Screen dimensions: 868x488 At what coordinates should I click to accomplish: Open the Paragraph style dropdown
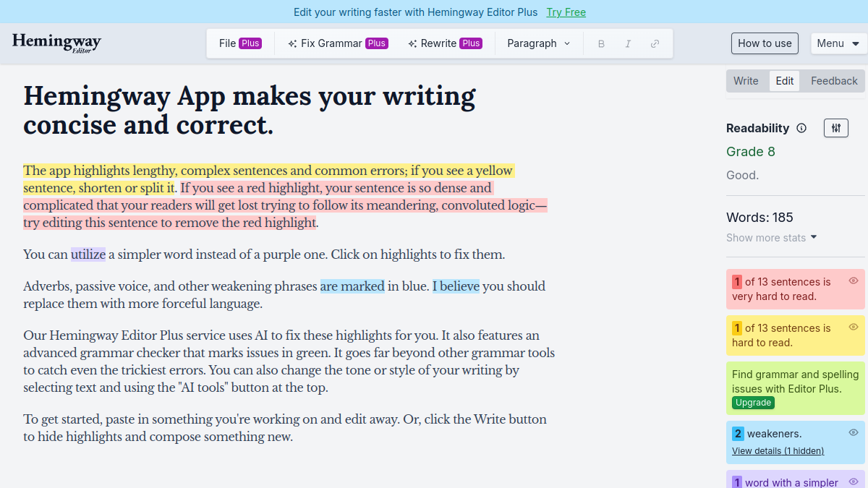point(539,43)
